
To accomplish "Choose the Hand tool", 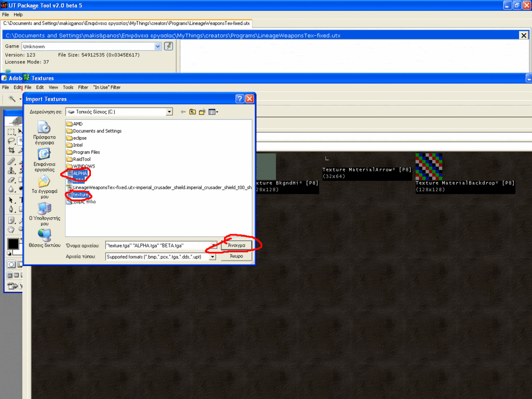I will 11,229.
